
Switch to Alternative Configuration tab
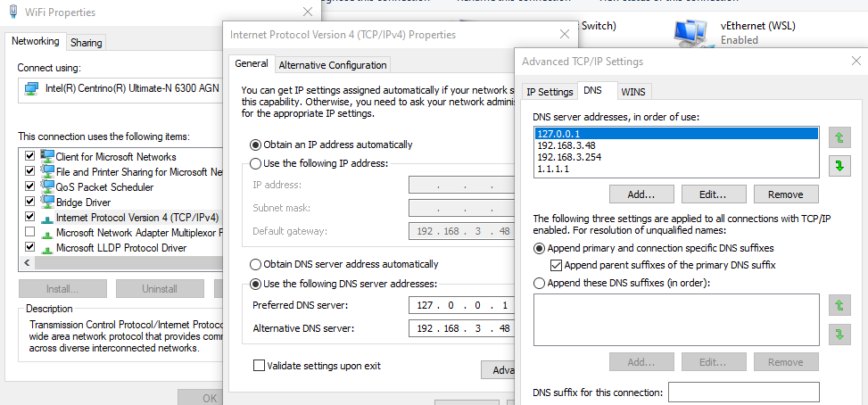tap(333, 65)
